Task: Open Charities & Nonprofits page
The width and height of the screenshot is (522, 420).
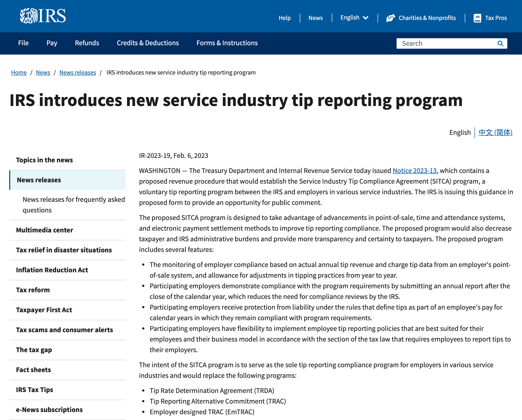Action: tap(427, 18)
